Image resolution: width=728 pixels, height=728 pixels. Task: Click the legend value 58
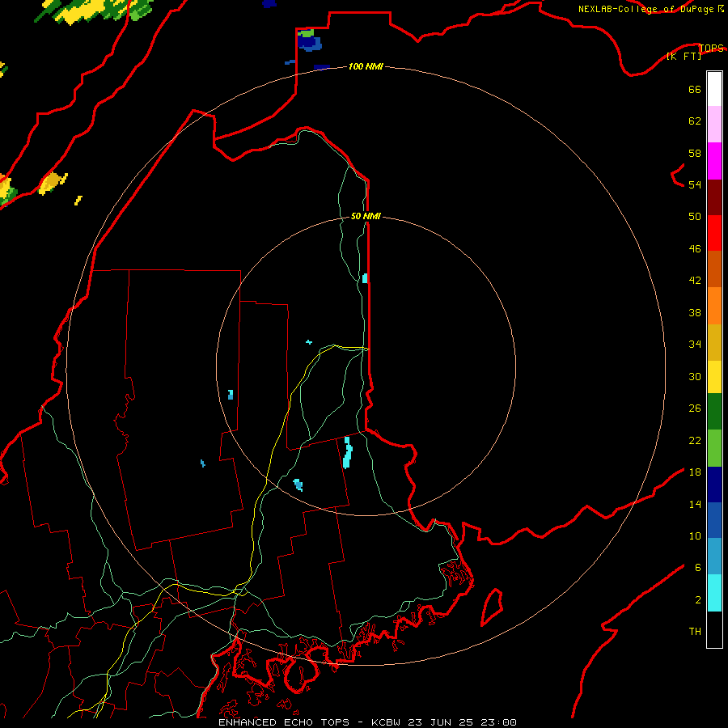pyautogui.click(x=695, y=153)
